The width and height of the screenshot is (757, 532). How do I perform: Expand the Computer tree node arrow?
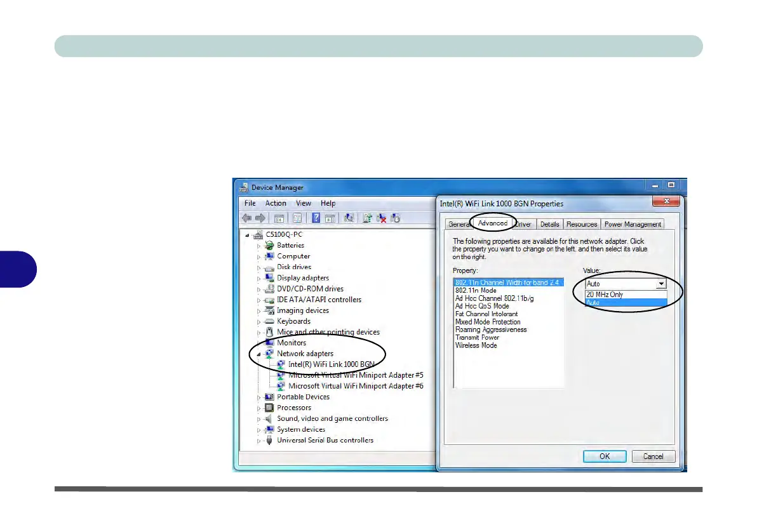click(x=258, y=257)
